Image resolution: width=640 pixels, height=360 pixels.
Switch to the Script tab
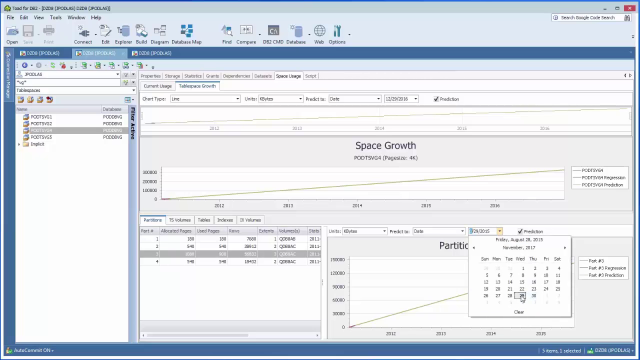pos(311,76)
